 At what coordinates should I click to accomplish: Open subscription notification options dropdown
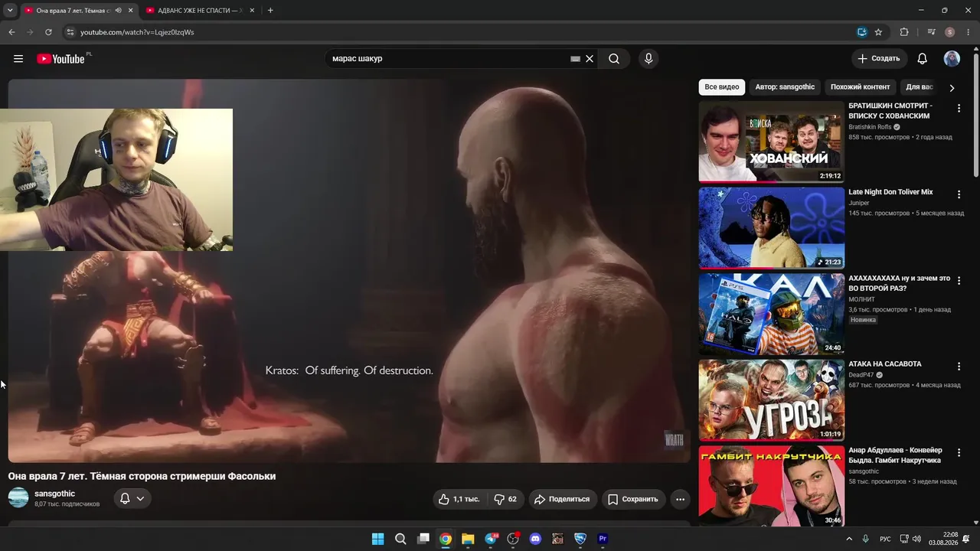(x=132, y=499)
